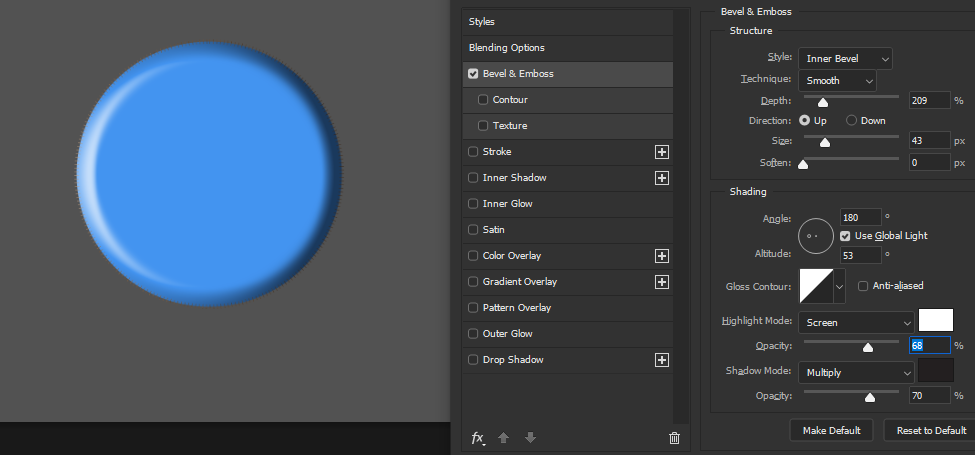Move effect down with arrow icon
The width and height of the screenshot is (975, 455).
pyautogui.click(x=530, y=438)
